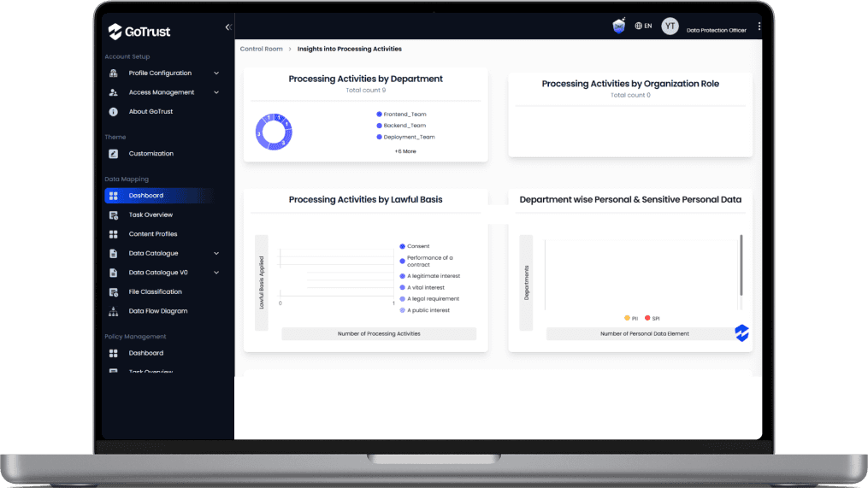Click the Department wise chart vertical scrollbar
The width and height of the screenshot is (868, 488).
[x=741, y=265]
